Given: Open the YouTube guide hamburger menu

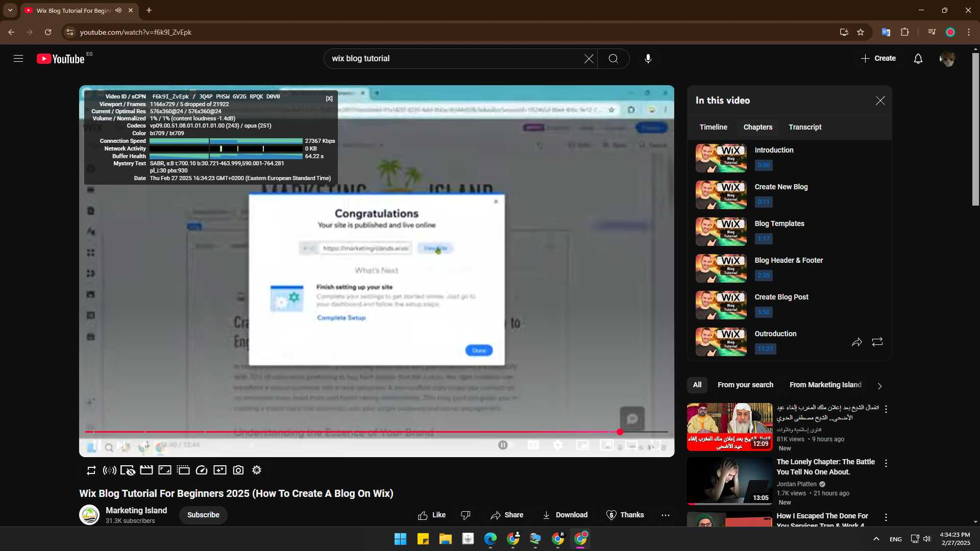Looking at the screenshot, I should coord(18,59).
